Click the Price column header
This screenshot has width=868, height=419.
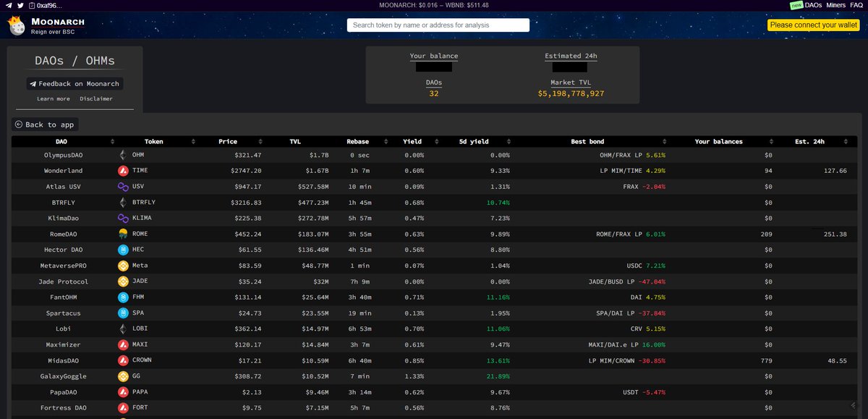coord(228,142)
